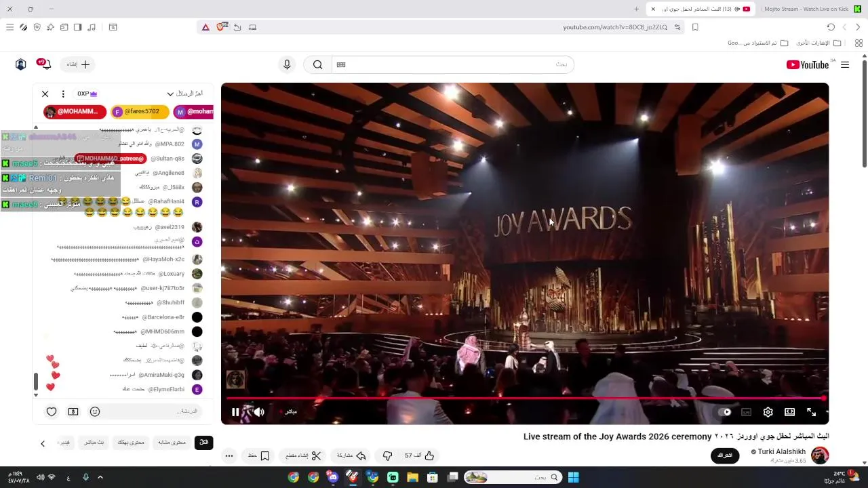Bookmark this page icon
Image resolution: width=868 pixels, height=488 pixels.
(x=695, y=27)
